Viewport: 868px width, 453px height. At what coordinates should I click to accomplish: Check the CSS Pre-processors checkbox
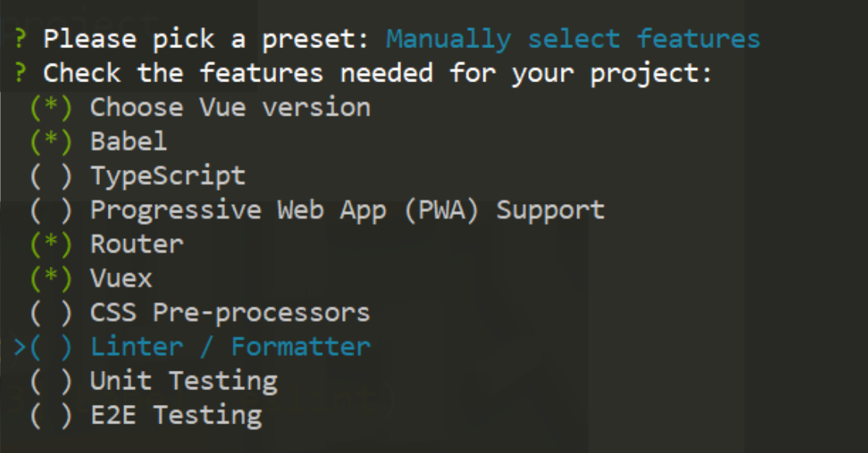51,313
